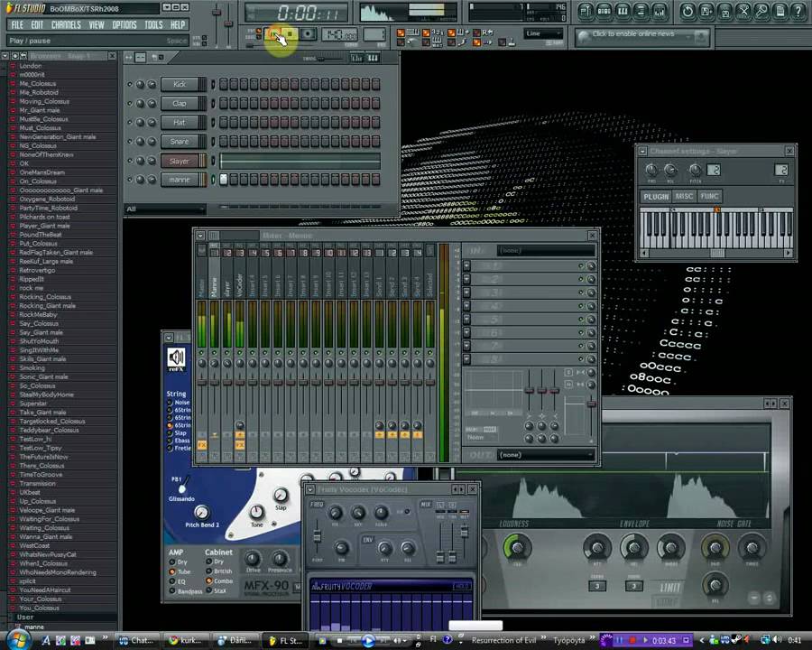Open the OPTIONS menu
This screenshot has height=650, width=812.
pyautogui.click(x=125, y=25)
